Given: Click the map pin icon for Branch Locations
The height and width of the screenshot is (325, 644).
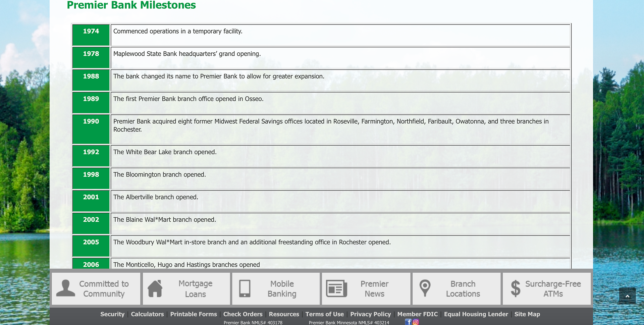Looking at the screenshot, I should (x=425, y=288).
